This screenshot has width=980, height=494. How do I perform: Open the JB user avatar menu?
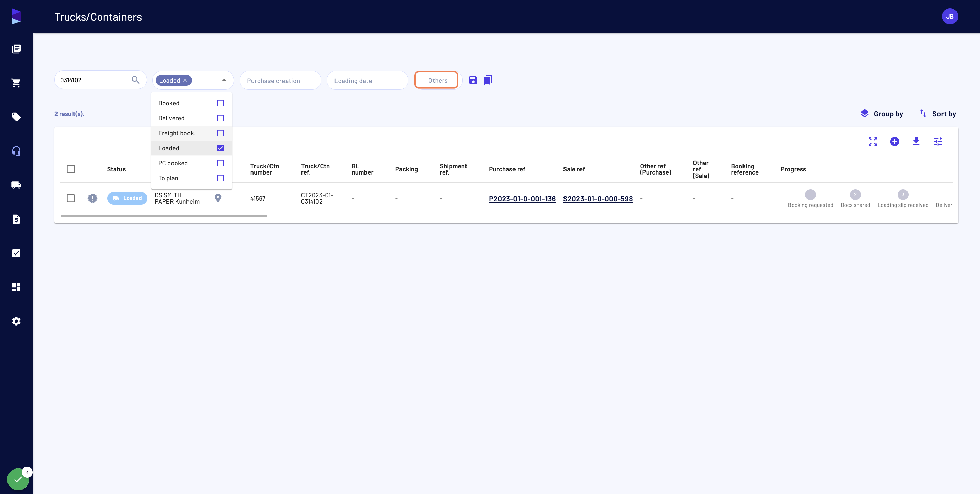950,16
